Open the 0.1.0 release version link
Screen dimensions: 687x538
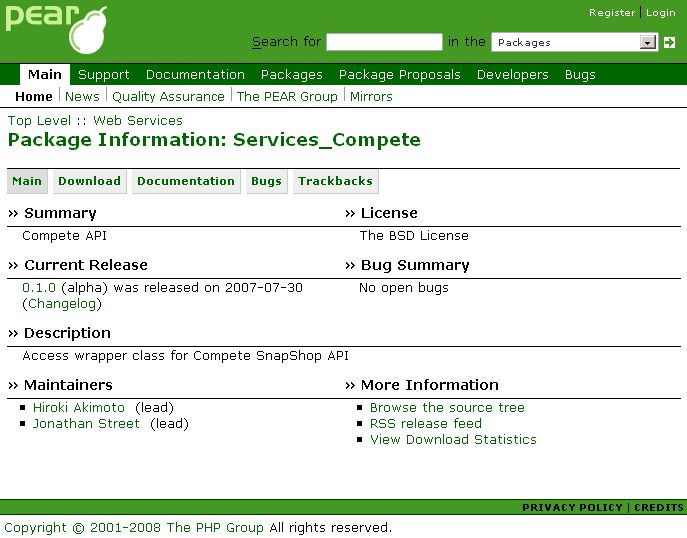(x=39, y=288)
